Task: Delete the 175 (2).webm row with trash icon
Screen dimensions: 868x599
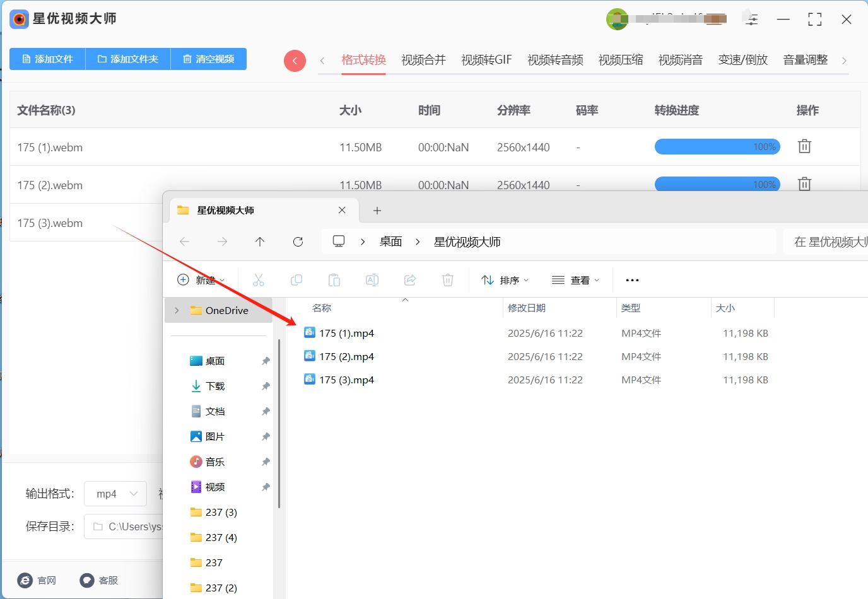Action: [x=804, y=184]
